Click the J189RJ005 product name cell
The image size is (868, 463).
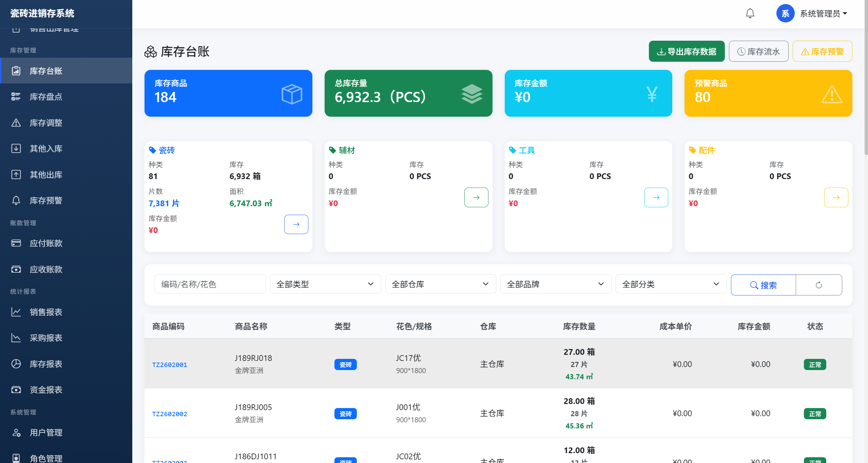tap(253, 407)
